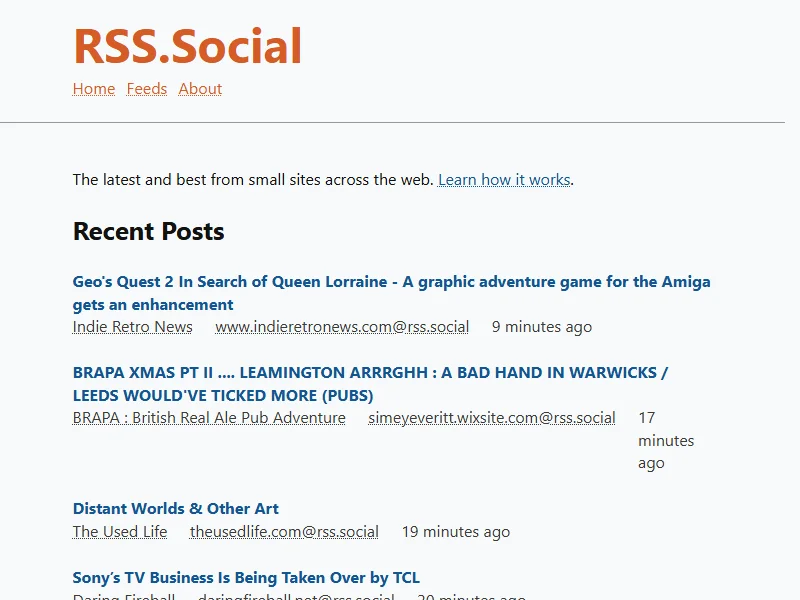The image size is (800, 600).
Task: Go to the Home page
Action: (94, 89)
